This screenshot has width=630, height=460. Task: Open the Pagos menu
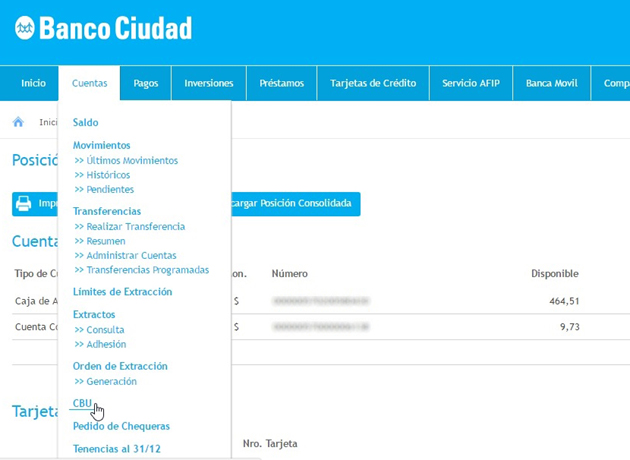(x=146, y=84)
